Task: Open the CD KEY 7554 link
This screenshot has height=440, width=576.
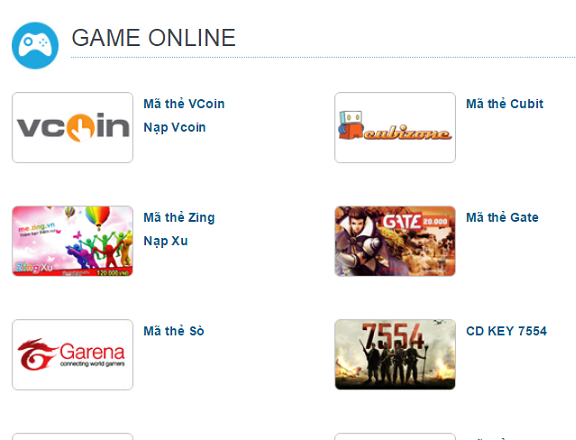Action: tap(506, 331)
